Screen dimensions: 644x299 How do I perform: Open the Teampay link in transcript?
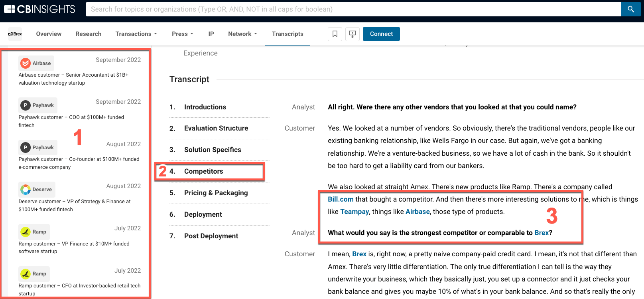pyautogui.click(x=354, y=212)
